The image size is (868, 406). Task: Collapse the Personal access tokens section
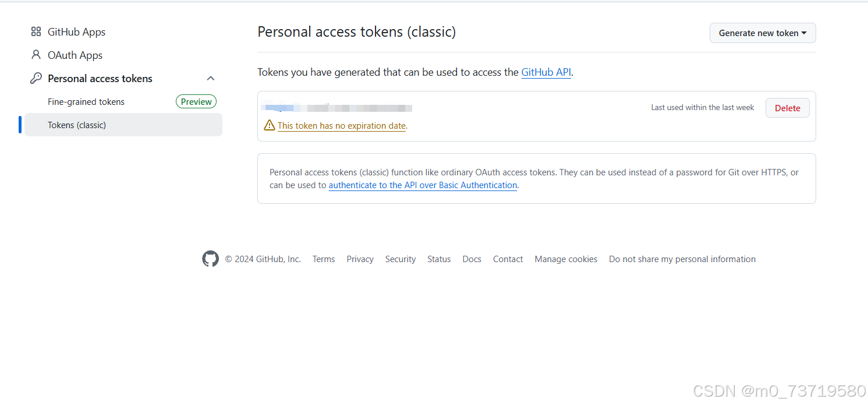210,78
